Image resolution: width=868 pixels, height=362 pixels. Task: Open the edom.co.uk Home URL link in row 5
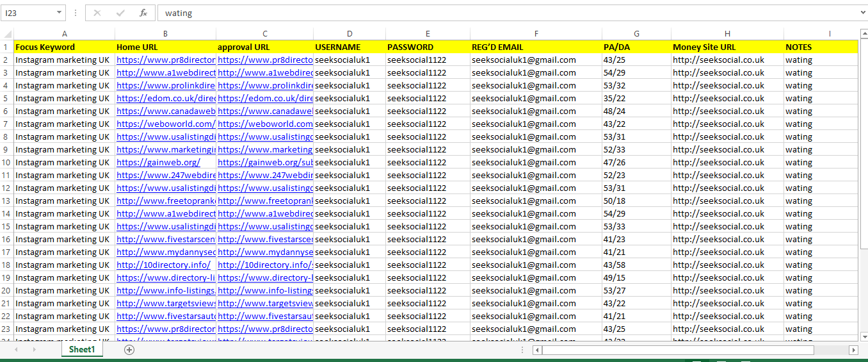[x=166, y=98]
